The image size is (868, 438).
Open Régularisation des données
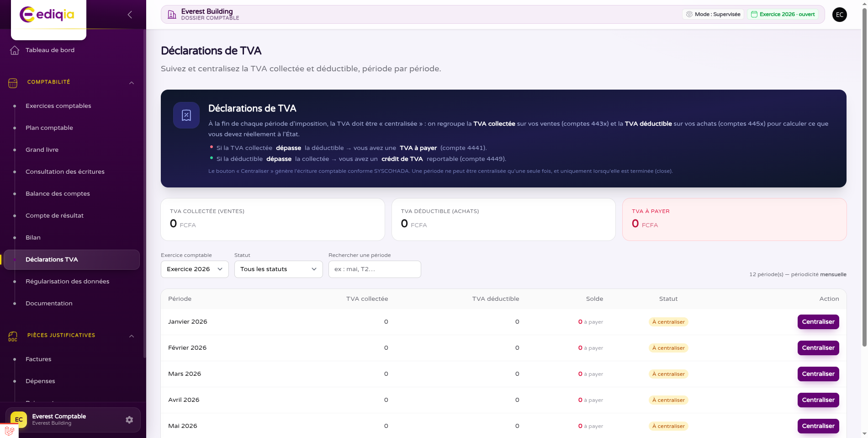(x=67, y=282)
